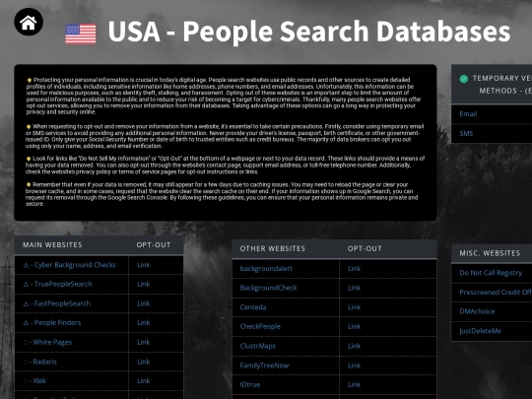532x399 pixels.
Task: Open FastPeopleSearch website link
Action: pos(62,303)
